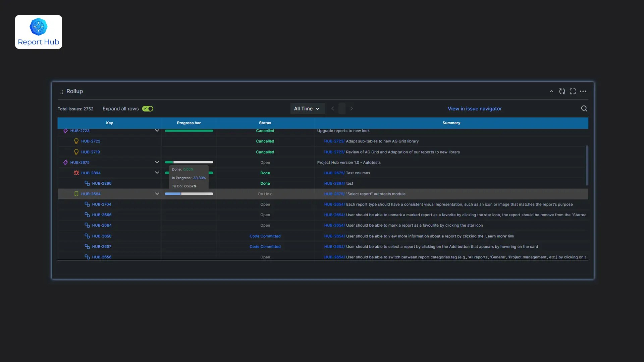Open issue HUB-2658 key link

click(102, 236)
